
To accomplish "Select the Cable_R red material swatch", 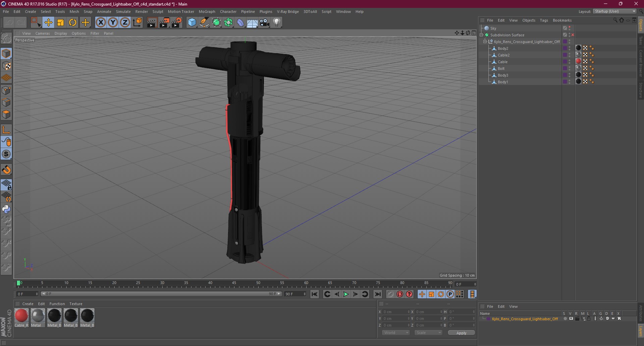I will (x=21, y=318).
